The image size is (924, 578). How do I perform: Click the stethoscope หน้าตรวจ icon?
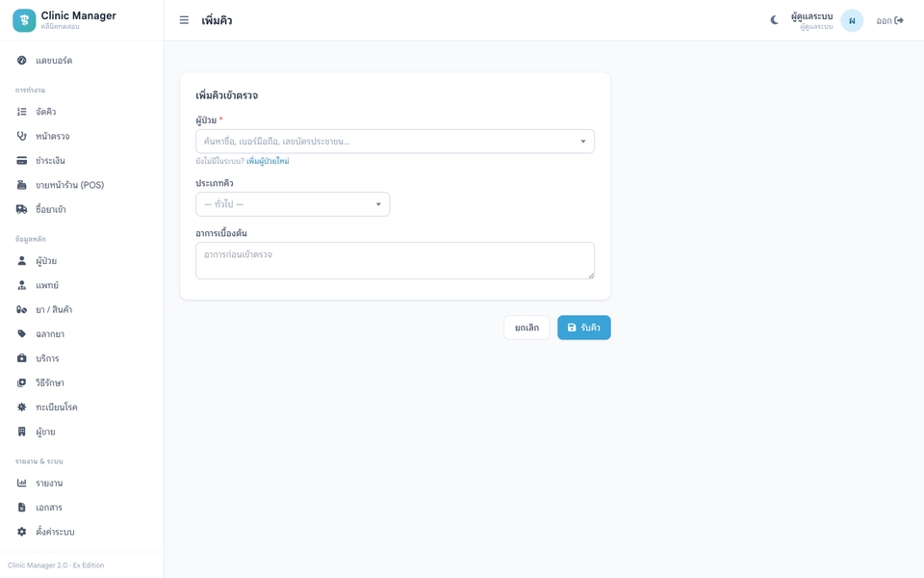coord(22,136)
